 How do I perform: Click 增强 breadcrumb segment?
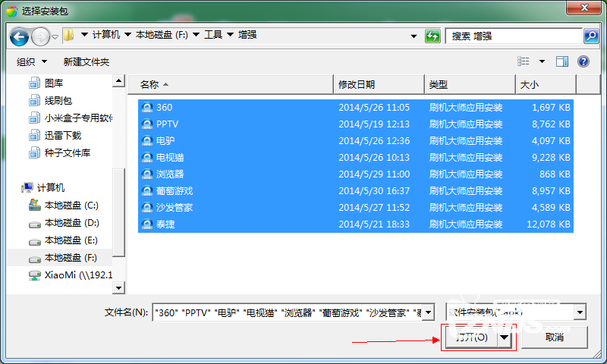(247, 35)
